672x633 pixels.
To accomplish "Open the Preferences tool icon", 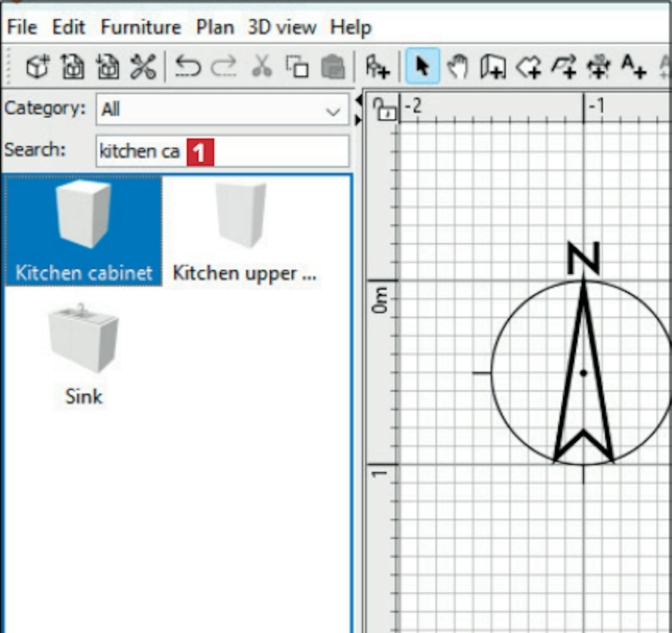I will pos(143,67).
